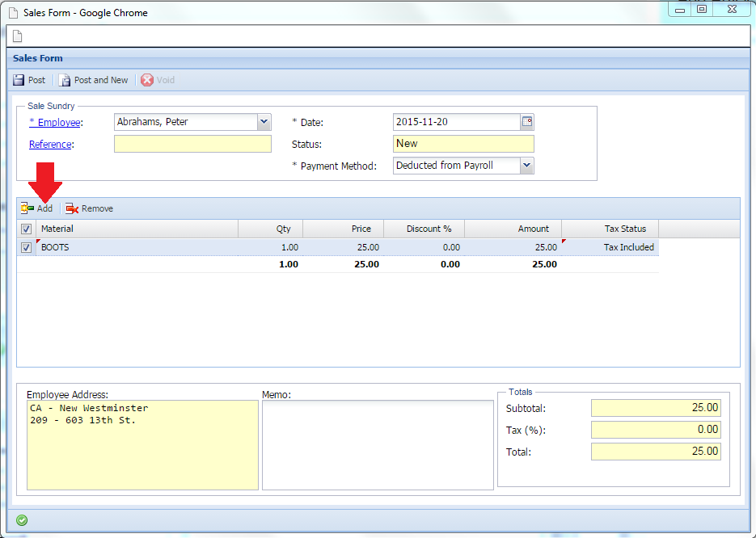This screenshot has height=538, width=756.
Task: Click the Date input field
Action: point(457,122)
